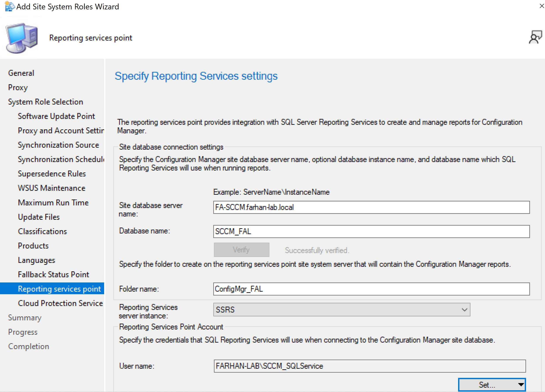The height and width of the screenshot is (392, 545).
Task: Select the Classifications step
Action: click(42, 231)
